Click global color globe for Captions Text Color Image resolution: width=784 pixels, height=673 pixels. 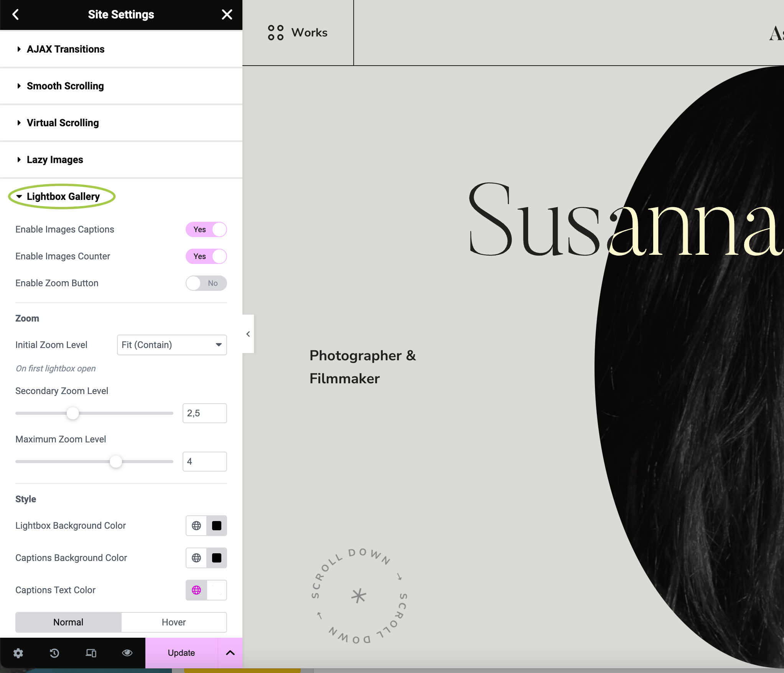(x=196, y=590)
